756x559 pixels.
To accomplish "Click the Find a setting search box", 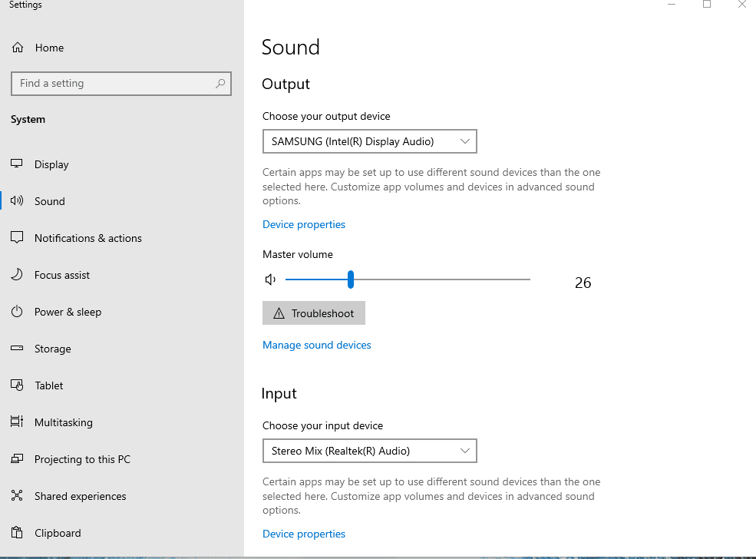I will pyautogui.click(x=121, y=84).
